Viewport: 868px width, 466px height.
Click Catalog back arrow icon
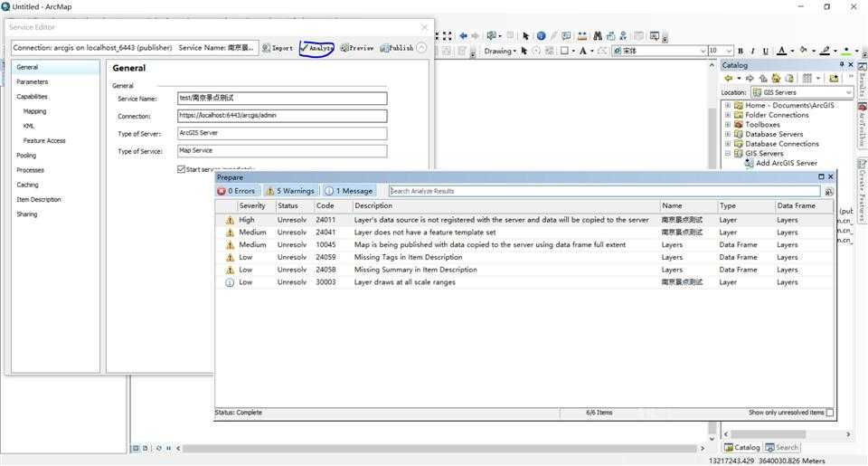[729, 79]
